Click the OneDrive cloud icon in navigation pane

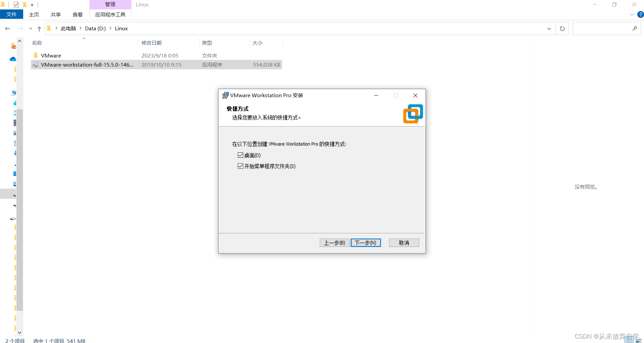(x=13, y=59)
